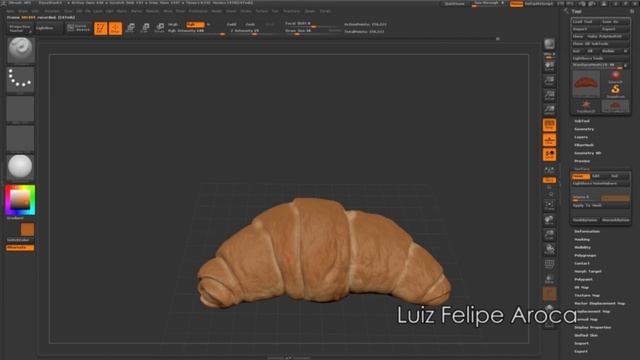Screen dimensions: 640x360
Task: Toggle the orange Noise button
Action: pyautogui.click(x=580, y=176)
